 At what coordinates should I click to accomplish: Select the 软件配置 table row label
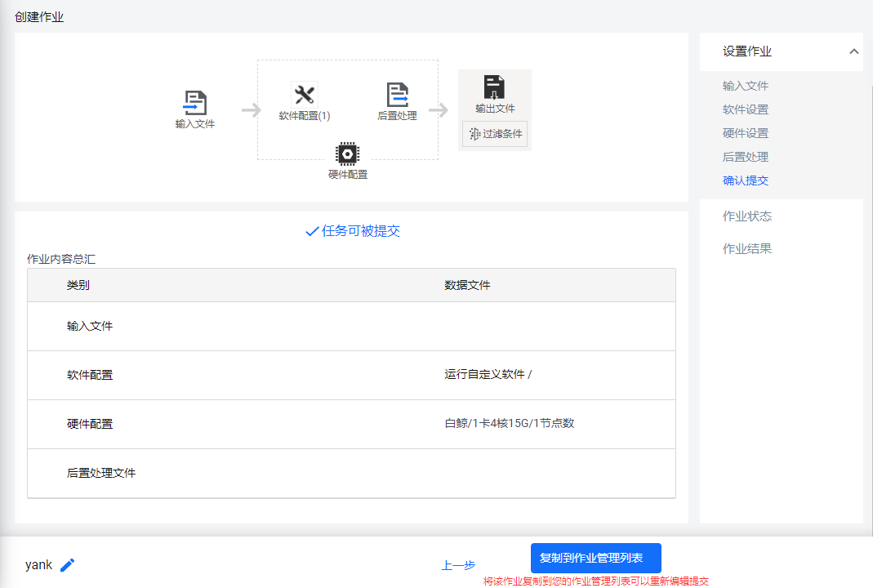tap(90, 375)
